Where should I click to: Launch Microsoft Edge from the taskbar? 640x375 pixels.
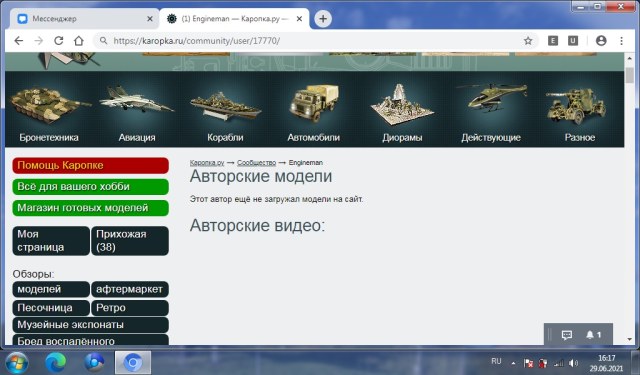point(56,362)
